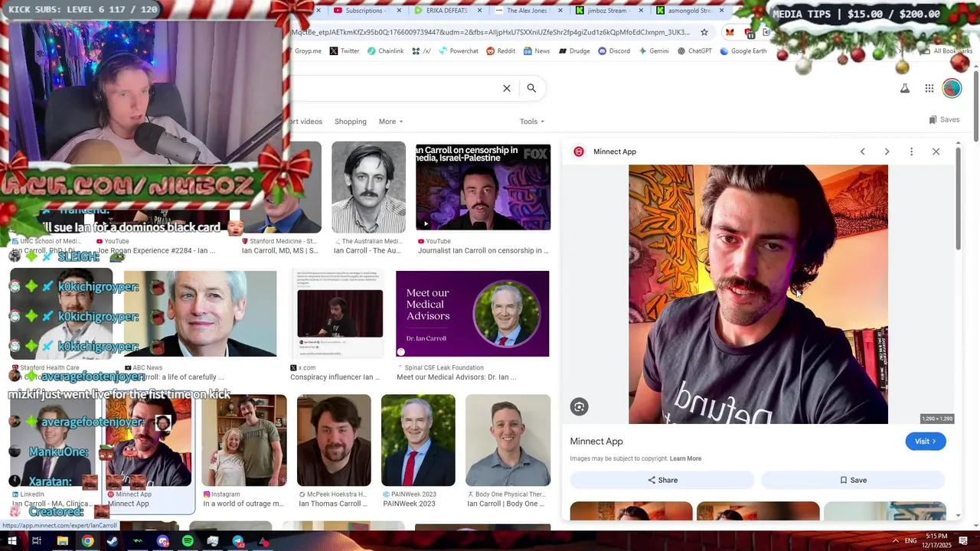Open Steam from the taskbar
The width and height of the screenshot is (980, 551).
113,541
